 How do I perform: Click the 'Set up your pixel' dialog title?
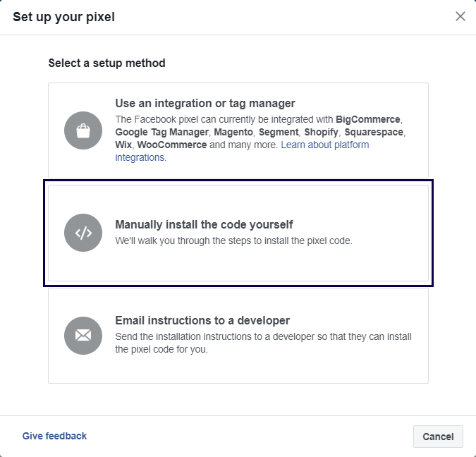63,16
